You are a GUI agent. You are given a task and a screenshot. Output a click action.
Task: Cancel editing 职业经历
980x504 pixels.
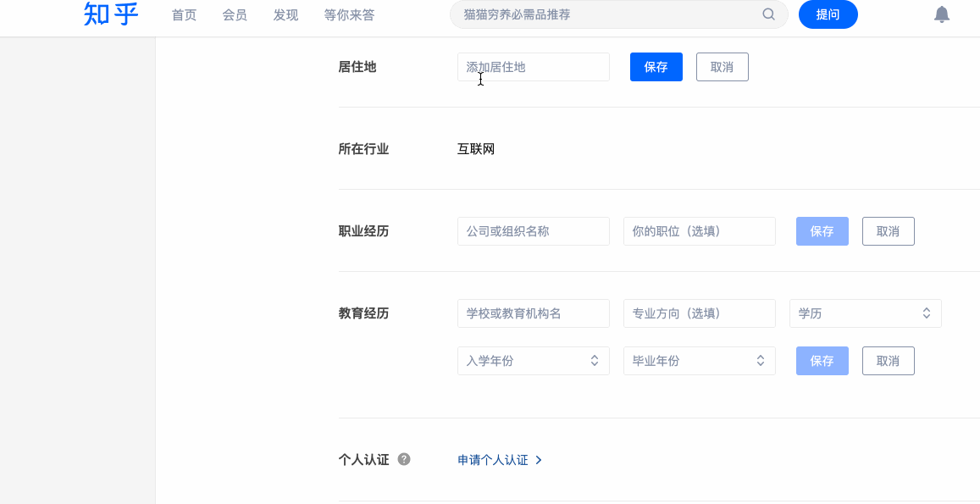888,231
